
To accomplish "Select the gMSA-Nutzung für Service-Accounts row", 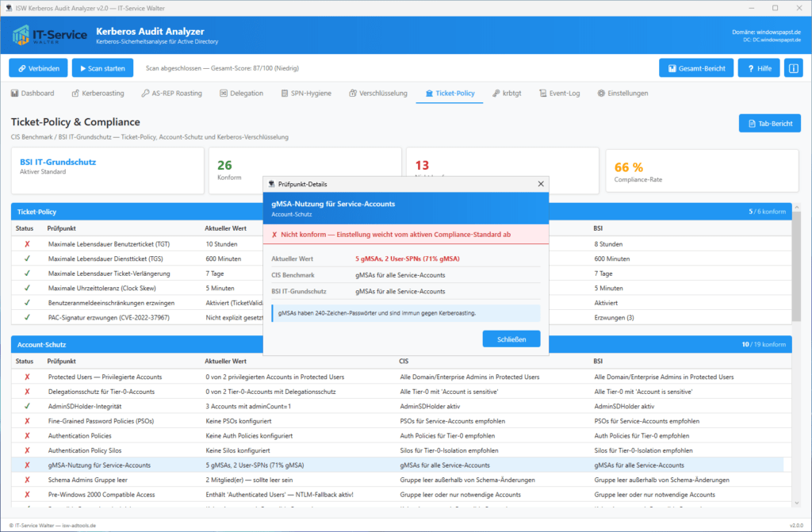I will click(x=398, y=465).
